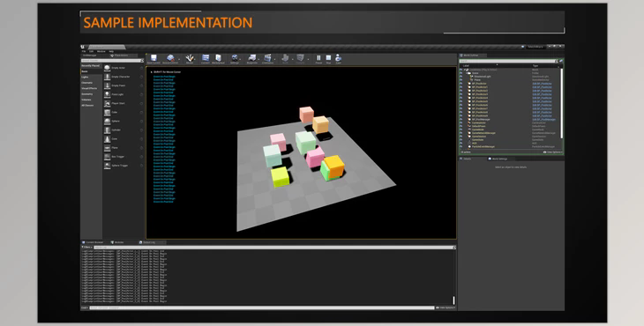Select the Plane placement icon
644x326 pixels.
tap(108, 148)
